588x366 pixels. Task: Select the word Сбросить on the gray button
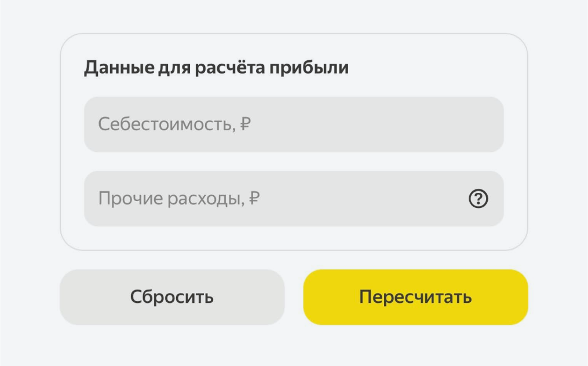(x=172, y=297)
